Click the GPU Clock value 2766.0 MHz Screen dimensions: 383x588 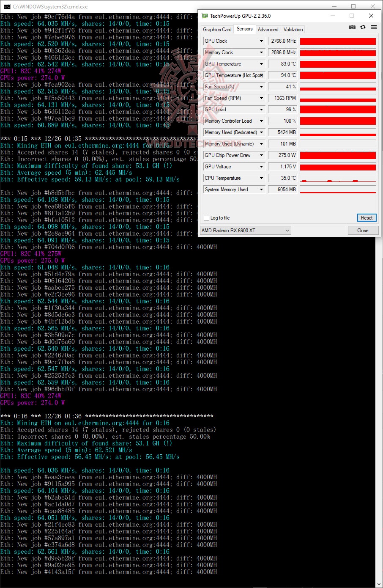(x=283, y=41)
